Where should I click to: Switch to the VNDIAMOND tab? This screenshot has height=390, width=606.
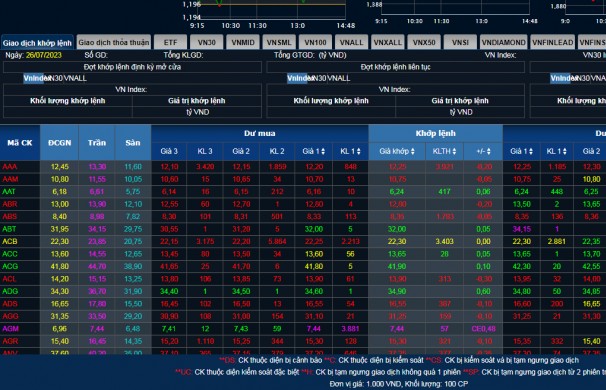504,43
